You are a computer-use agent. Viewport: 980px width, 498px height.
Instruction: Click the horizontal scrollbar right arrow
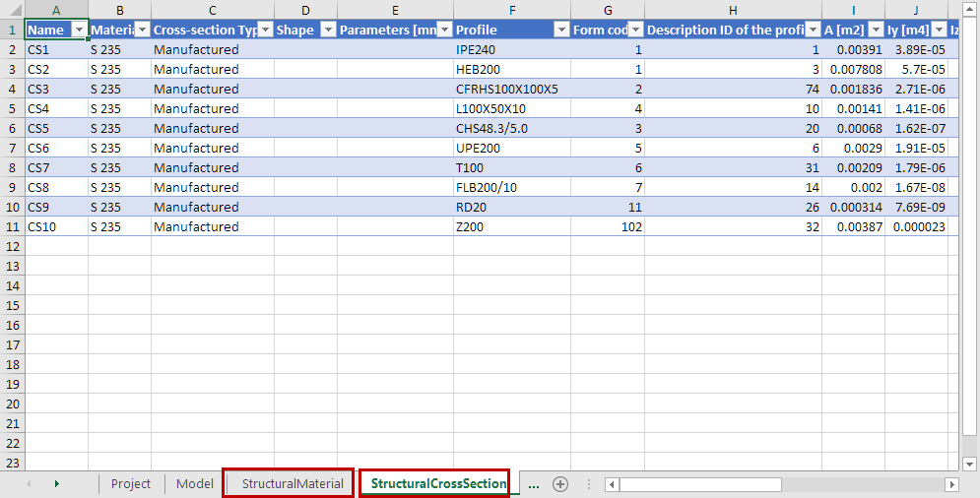pyautogui.click(x=951, y=484)
